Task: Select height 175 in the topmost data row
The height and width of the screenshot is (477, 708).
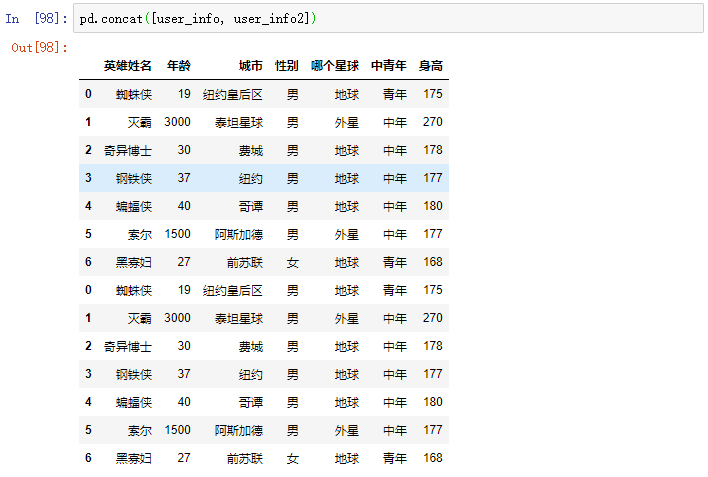Action: coord(433,94)
